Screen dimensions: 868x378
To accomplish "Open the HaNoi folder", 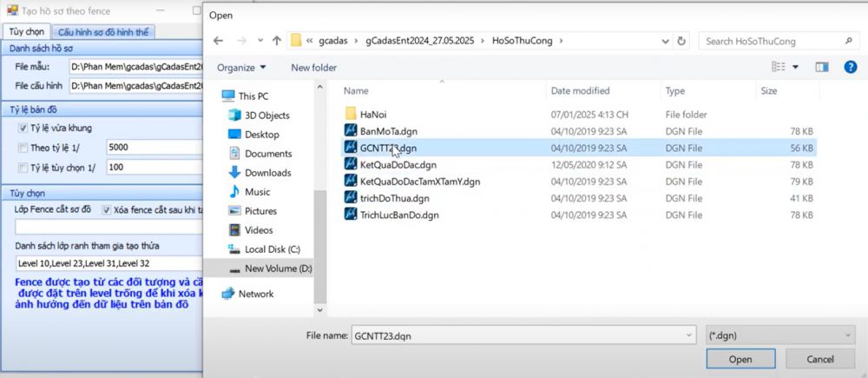I will click(372, 114).
